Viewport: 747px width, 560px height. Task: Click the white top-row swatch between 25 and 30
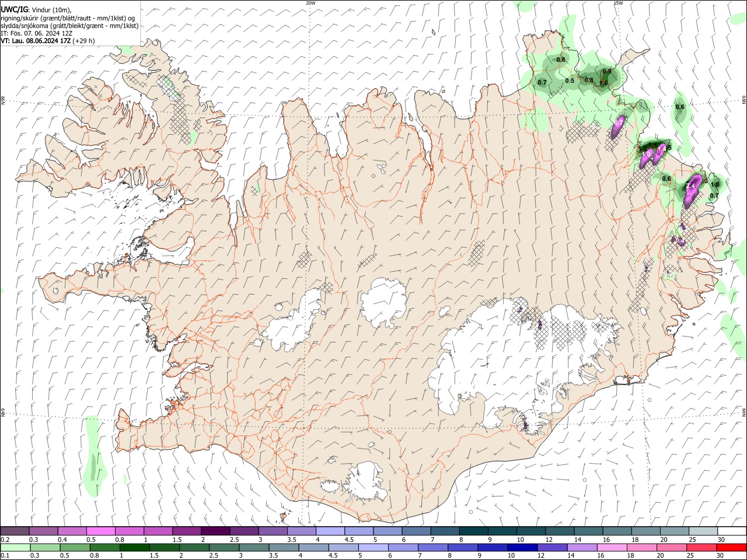coord(702,531)
